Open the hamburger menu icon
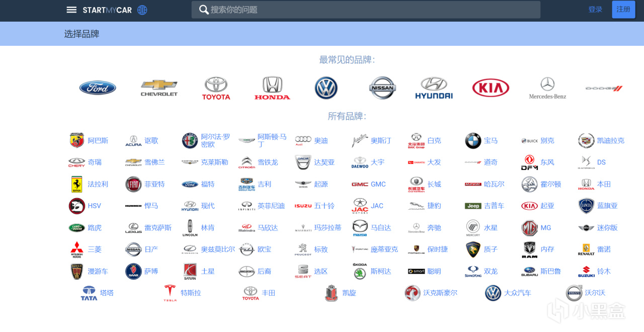 coord(71,10)
